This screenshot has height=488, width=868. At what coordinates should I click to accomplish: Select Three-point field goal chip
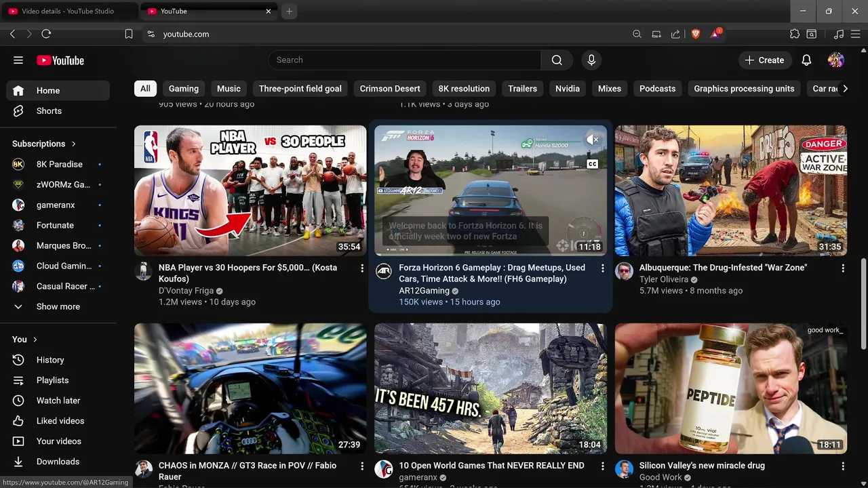click(300, 89)
